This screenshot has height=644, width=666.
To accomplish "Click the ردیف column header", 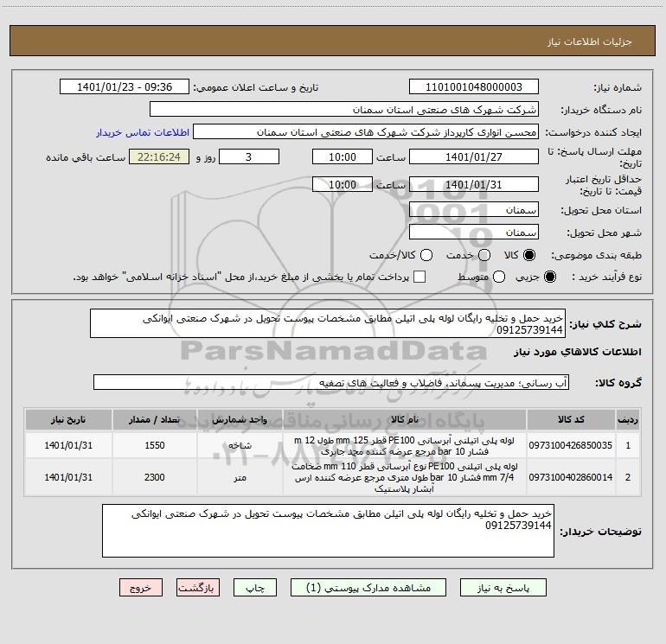I will tap(628, 420).
